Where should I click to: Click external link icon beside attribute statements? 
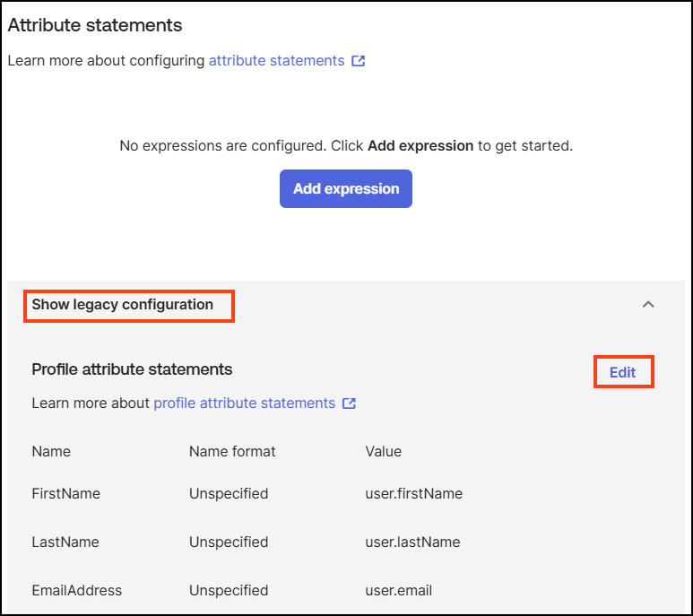358,61
